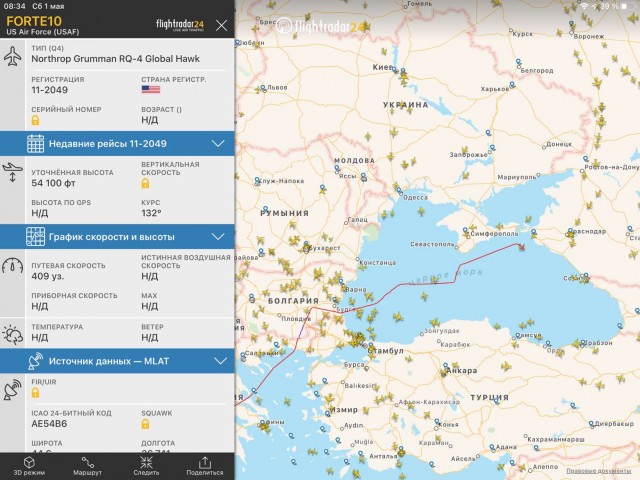
Task: Click the satellite dish data source icon
Action: click(x=36, y=361)
